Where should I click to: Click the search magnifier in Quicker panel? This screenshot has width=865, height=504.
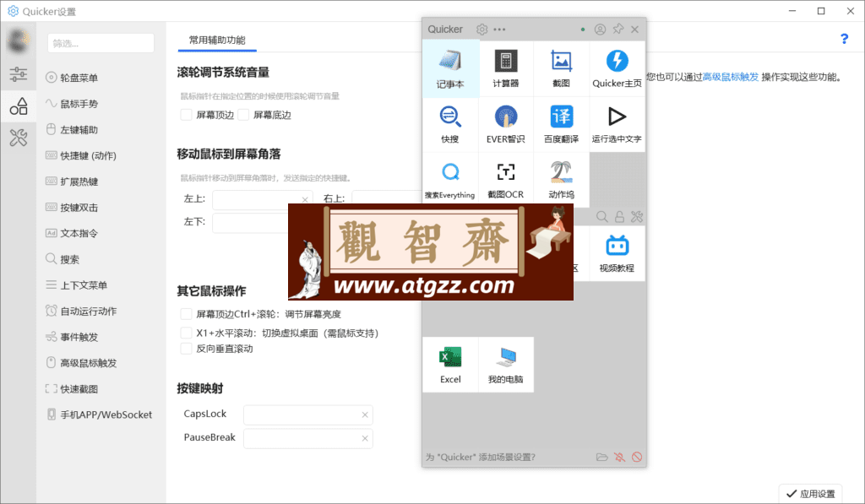(x=601, y=217)
